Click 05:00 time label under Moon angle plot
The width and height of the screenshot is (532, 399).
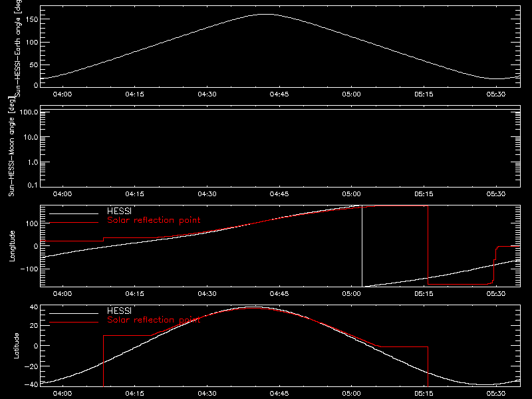coord(352,194)
